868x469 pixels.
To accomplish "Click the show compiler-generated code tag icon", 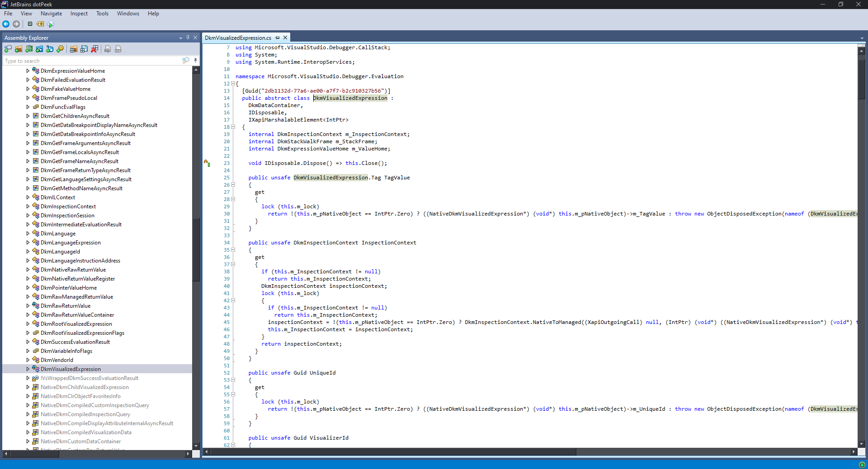I will (x=40, y=24).
